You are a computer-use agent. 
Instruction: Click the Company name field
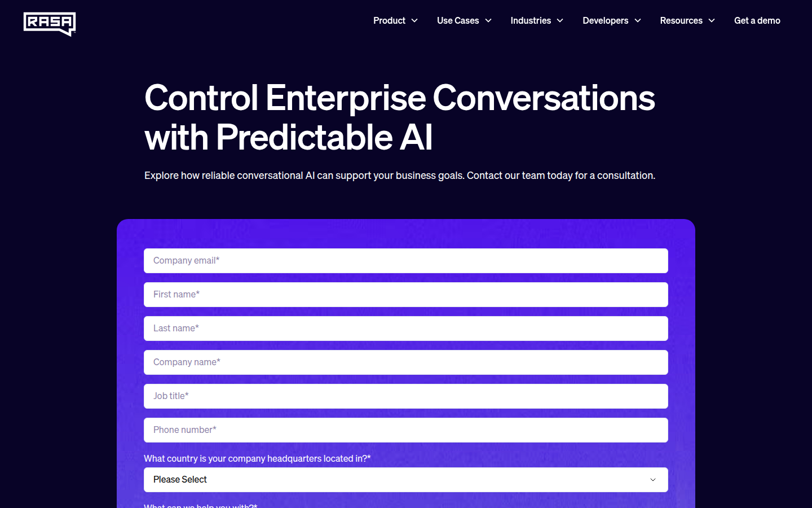click(406, 362)
